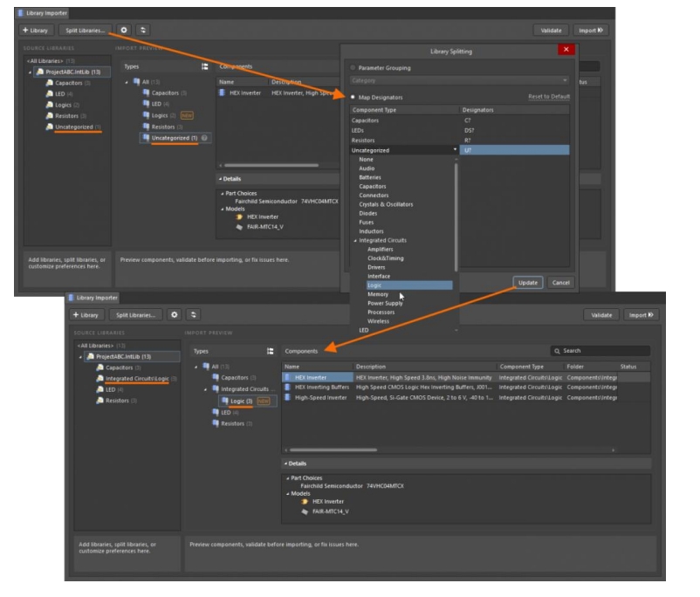This screenshot has height=597, width=700.
Task: Close the Library Splitting dialog
Action: [566, 50]
